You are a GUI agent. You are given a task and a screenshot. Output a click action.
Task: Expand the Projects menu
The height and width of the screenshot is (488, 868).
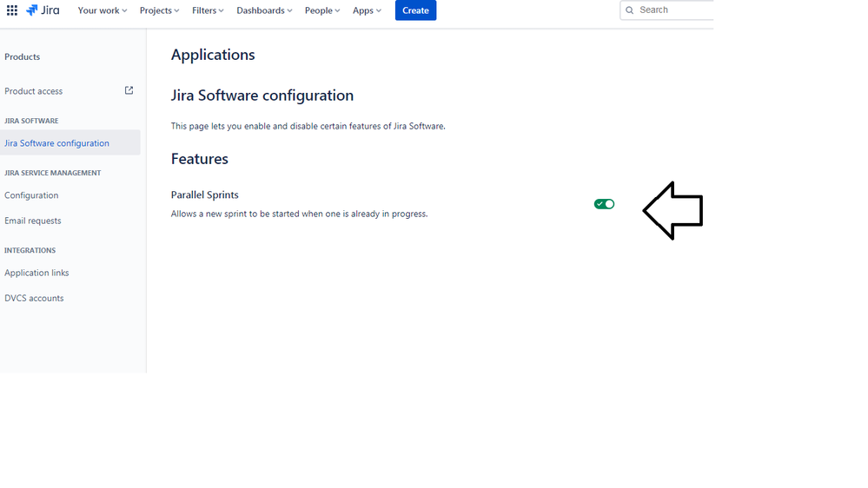pyautogui.click(x=159, y=10)
